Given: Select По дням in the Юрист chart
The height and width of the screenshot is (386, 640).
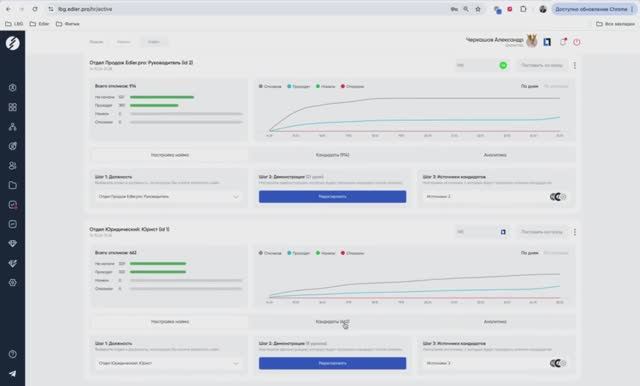Looking at the screenshot, I should click(x=529, y=253).
